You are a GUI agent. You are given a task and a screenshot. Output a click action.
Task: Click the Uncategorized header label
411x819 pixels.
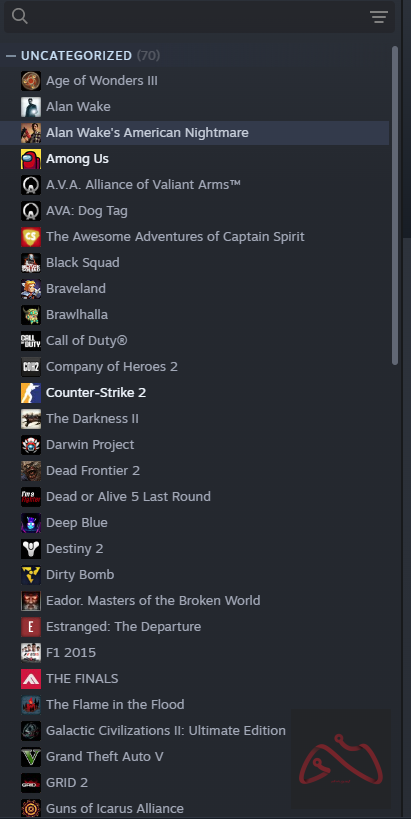pyautogui.click(x=76, y=55)
